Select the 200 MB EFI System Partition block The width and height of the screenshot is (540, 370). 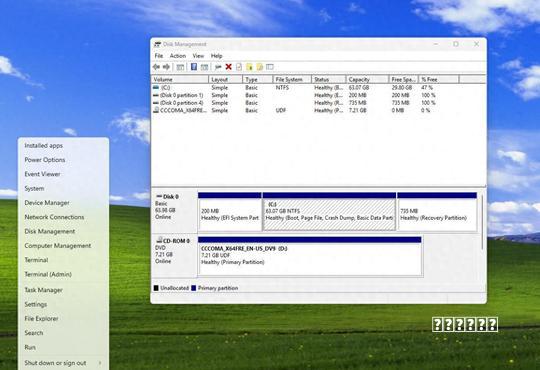(x=230, y=212)
